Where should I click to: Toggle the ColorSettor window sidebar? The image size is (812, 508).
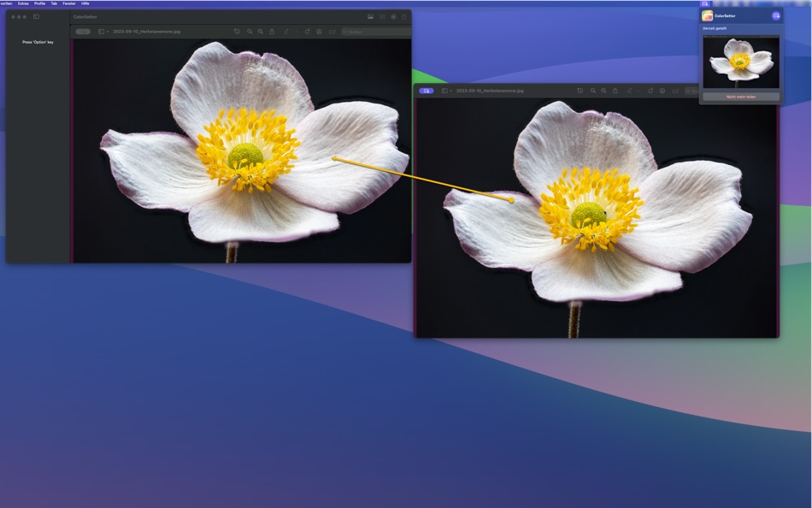coord(36,16)
